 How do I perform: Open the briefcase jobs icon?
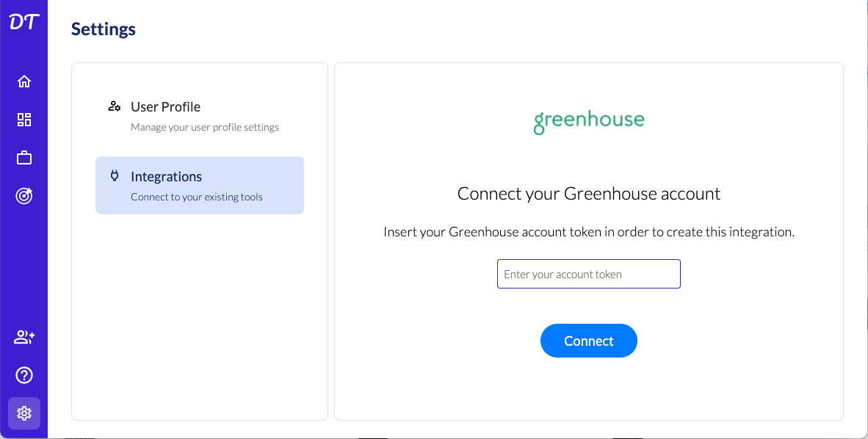click(x=24, y=158)
